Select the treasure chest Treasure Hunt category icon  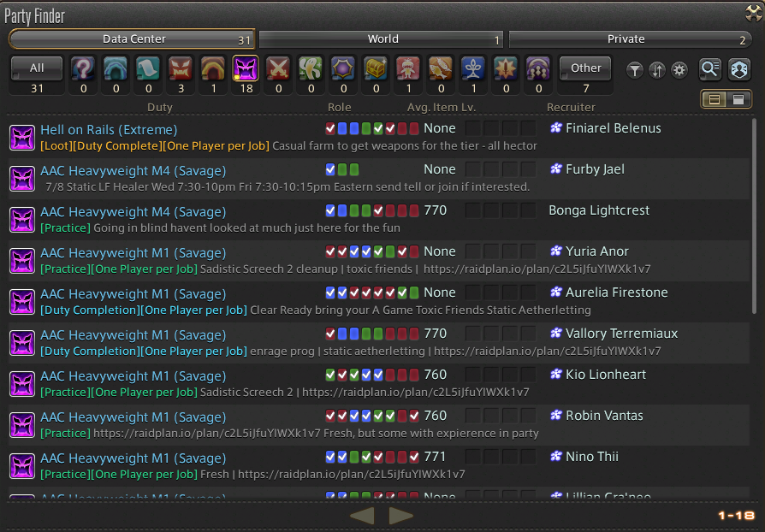[376, 68]
